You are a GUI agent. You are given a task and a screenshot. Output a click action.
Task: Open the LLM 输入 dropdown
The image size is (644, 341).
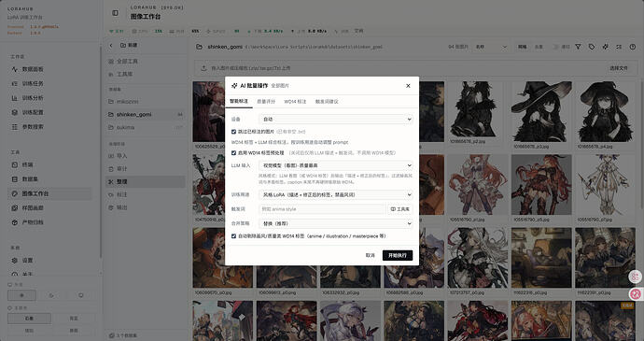pos(336,165)
